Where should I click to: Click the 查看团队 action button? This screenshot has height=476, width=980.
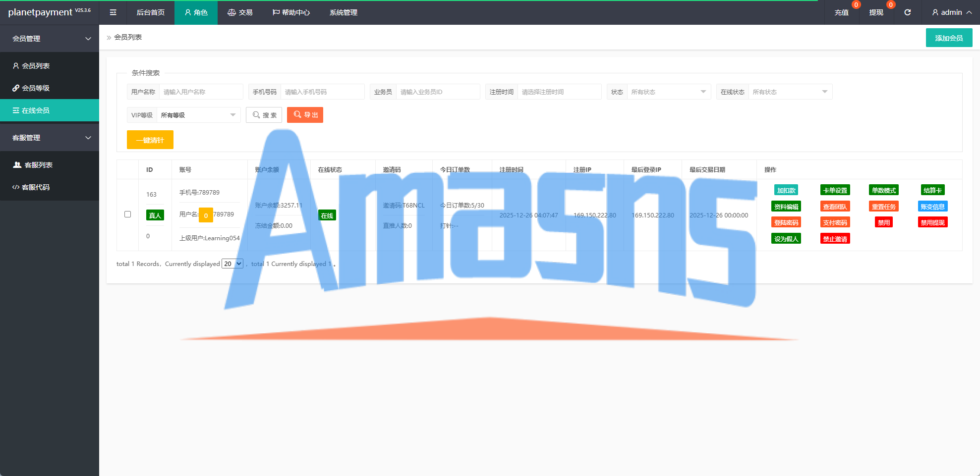[x=835, y=207]
